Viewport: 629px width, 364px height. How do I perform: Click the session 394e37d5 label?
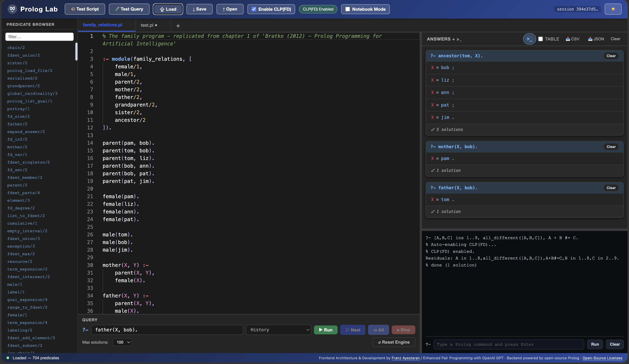click(577, 9)
